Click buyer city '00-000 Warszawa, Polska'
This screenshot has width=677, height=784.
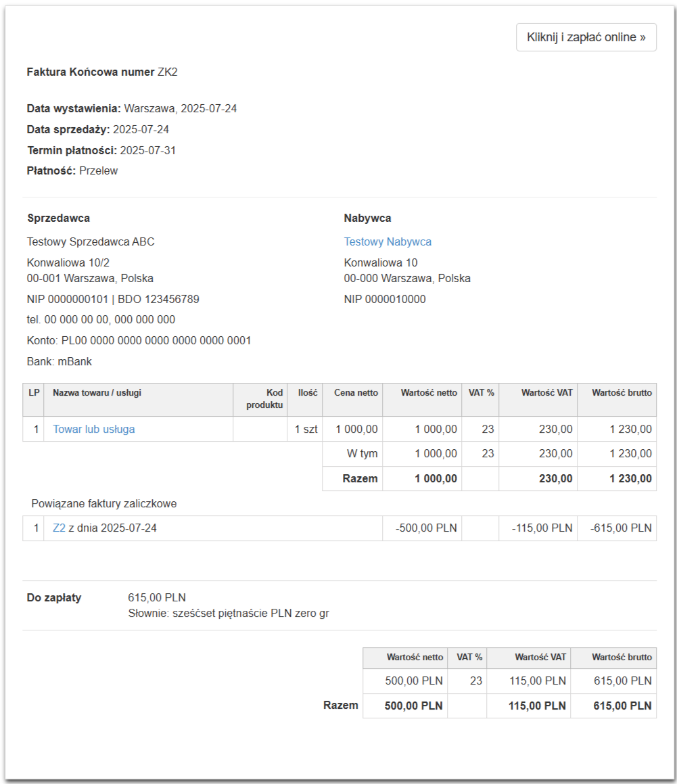[x=407, y=279]
